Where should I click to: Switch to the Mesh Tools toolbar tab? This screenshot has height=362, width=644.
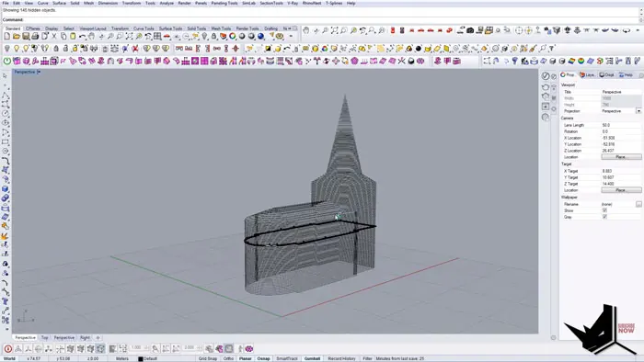(221, 28)
